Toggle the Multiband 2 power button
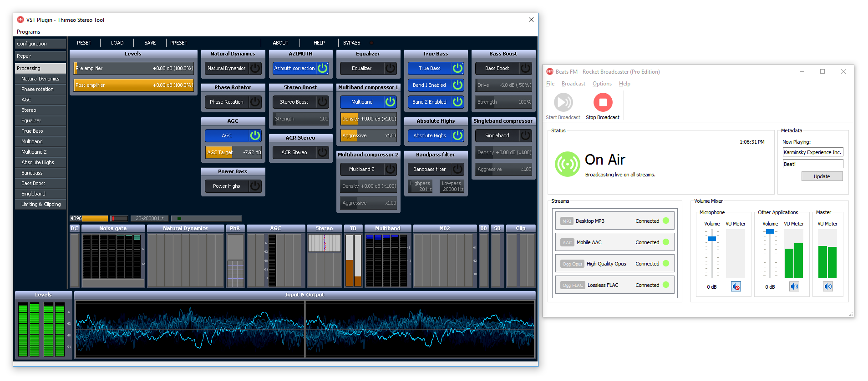 click(390, 169)
